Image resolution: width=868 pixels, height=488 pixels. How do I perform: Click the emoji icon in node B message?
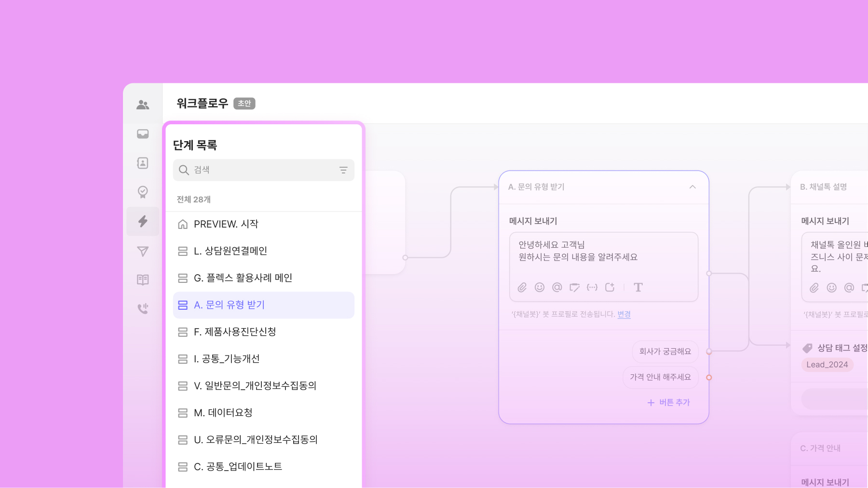(x=832, y=288)
